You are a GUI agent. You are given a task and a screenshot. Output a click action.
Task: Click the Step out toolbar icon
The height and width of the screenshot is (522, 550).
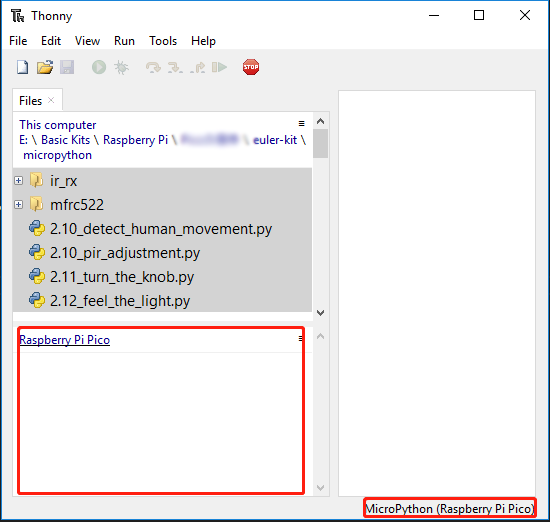197,67
